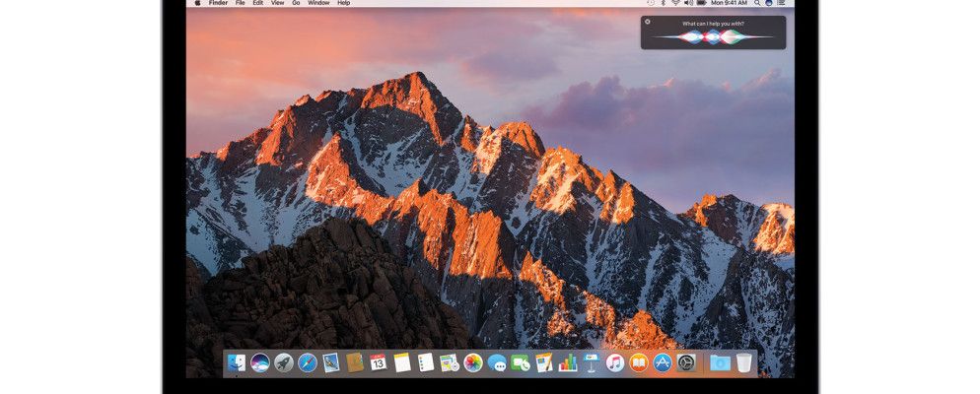This screenshot has height=394, width=980.
Task: Open Photos colorful flower icon
Action: (473, 362)
